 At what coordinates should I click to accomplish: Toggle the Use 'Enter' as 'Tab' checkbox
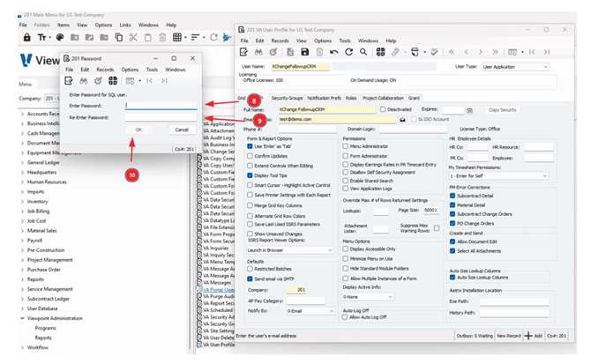(250, 146)
